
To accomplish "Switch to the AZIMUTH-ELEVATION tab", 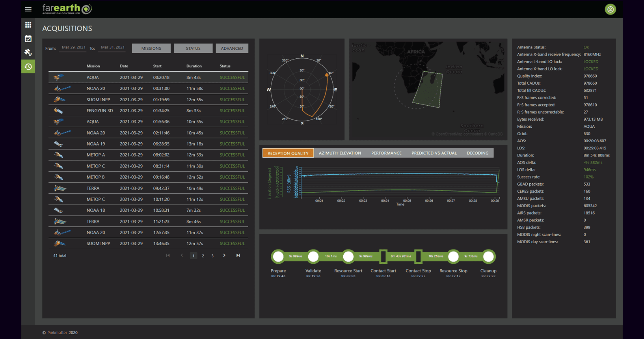I will [340, 153].
